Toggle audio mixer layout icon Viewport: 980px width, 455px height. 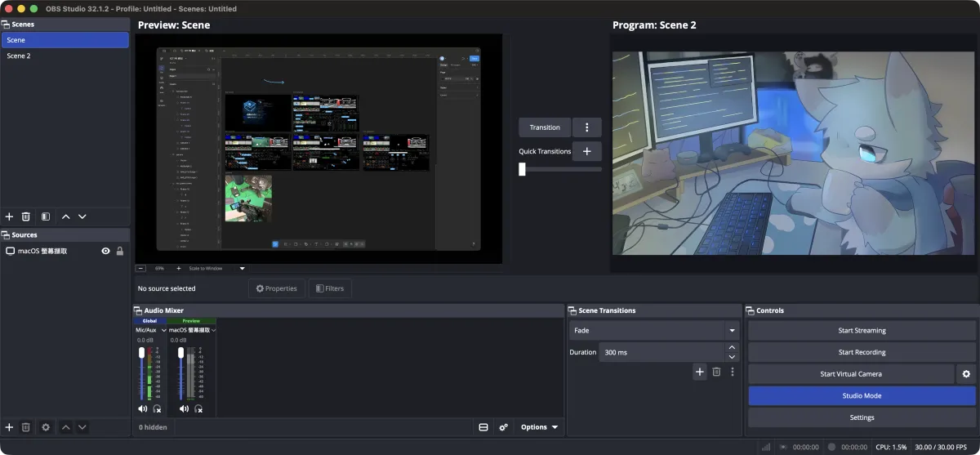483,427
